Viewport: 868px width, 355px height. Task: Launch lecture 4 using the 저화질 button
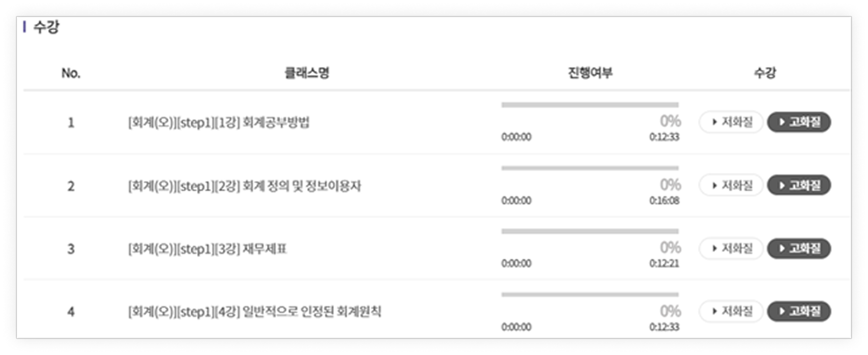pos(731,311)
